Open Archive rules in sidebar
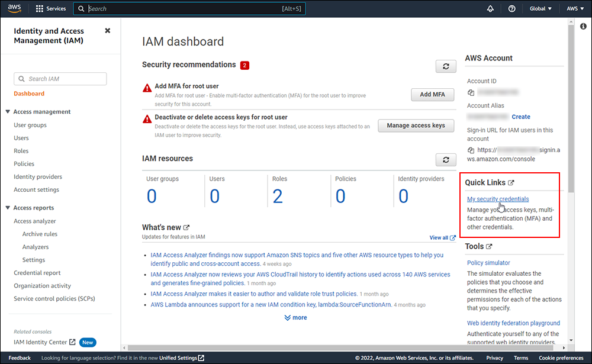Image resolution: width=592 pixels, height=364 pixels. (40, 234)
